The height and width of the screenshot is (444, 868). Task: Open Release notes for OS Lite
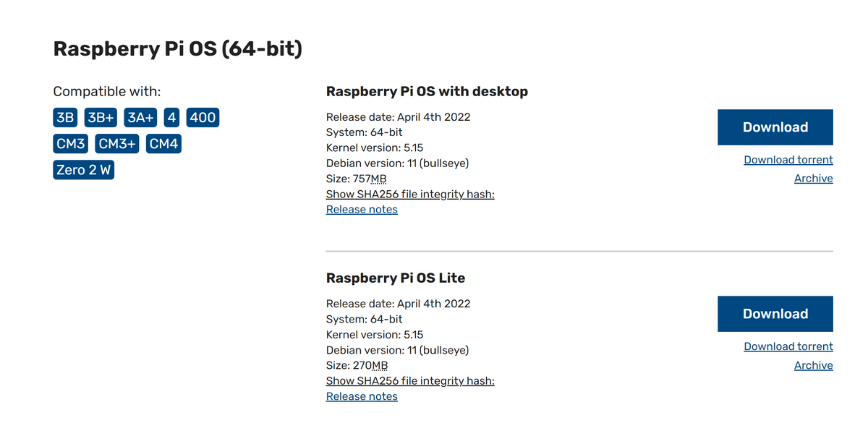(x=362, y=396)
